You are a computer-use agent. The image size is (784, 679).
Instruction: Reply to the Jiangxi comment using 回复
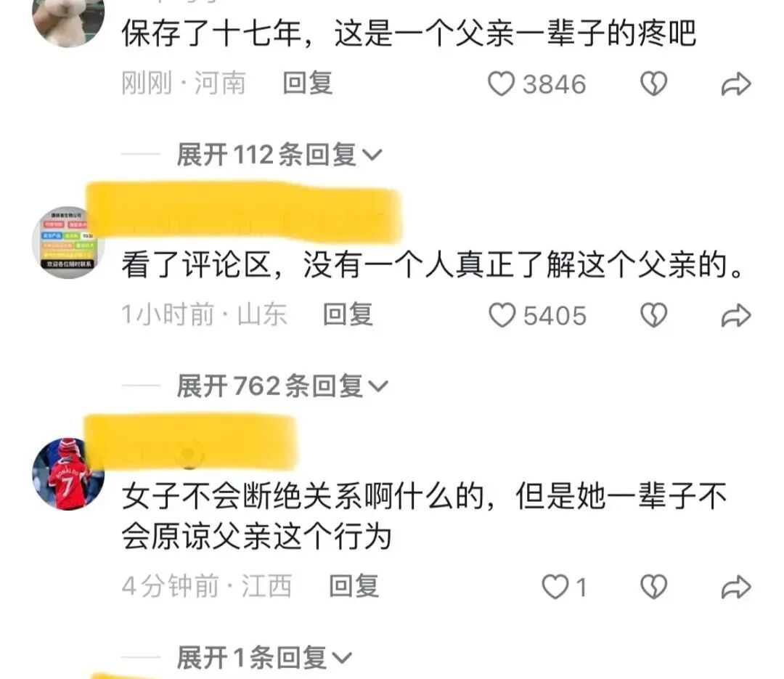pyautogui.click(x=354, y=586)
